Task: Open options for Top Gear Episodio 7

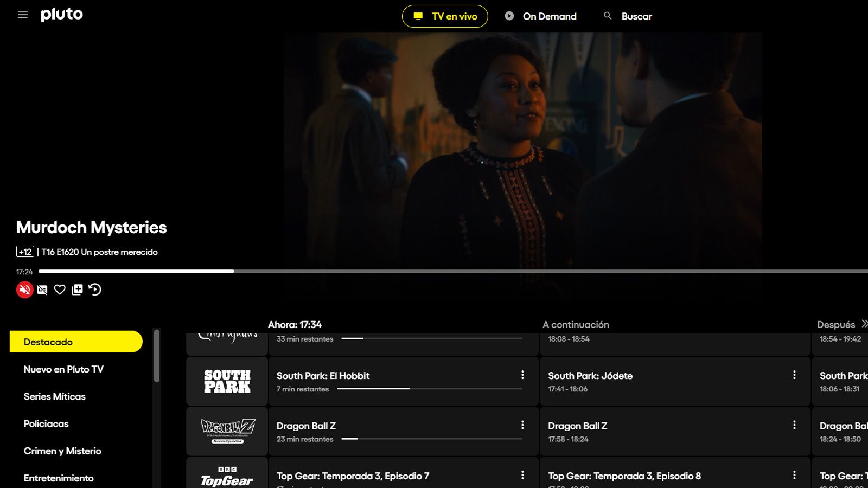Action: point(522,475)
